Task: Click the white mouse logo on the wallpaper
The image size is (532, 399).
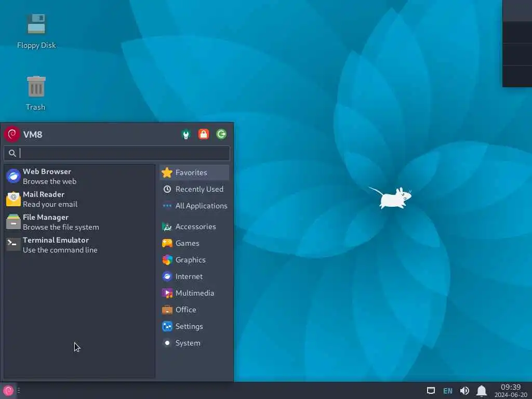Action: [x=391, y=197]
